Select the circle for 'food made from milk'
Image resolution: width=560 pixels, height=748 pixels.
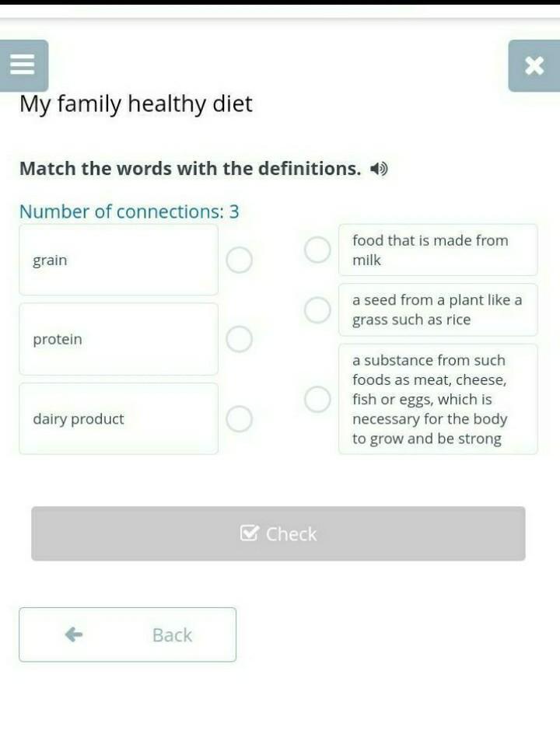click(x=317, y=250)
